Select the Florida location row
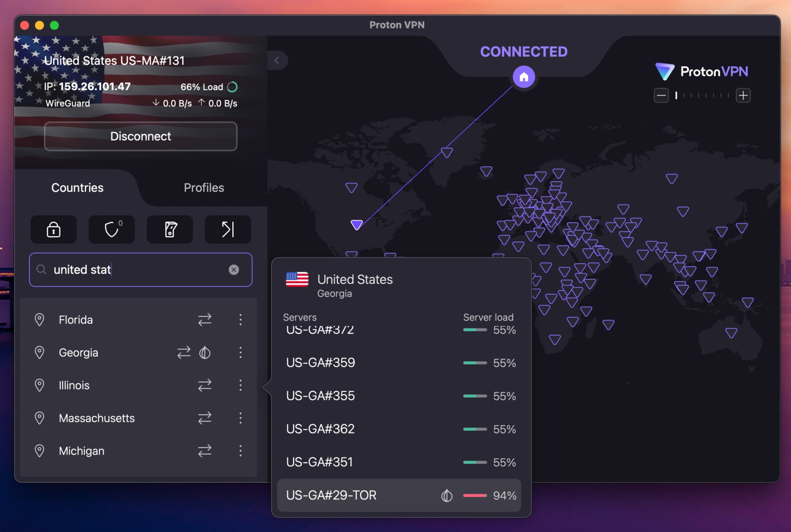This screenshot has height=532, width=791. click(x=138, y=319)
